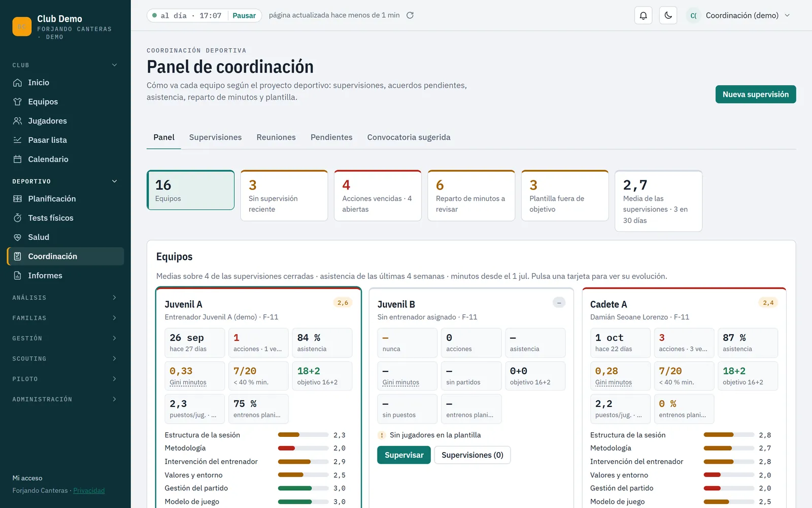
Task: Open the Cadete A team card title
Action: point(608,304)
